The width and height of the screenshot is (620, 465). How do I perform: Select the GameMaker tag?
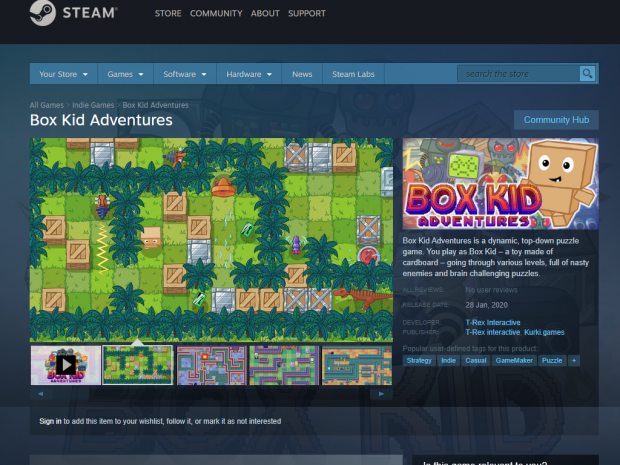[514, 361]
